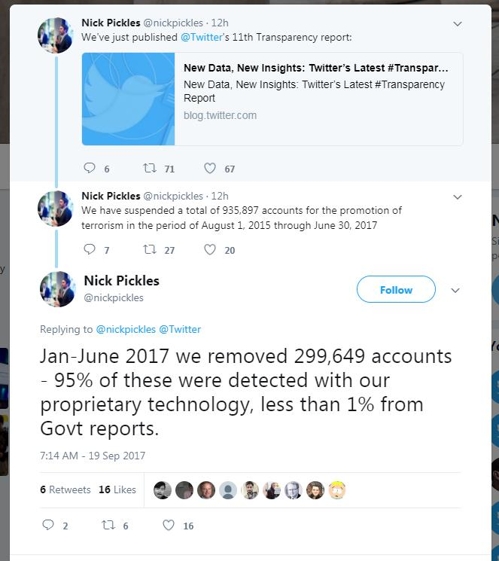
Task: Retweet the tweet with 27 retweets
Action: click(x=150, y=249)
